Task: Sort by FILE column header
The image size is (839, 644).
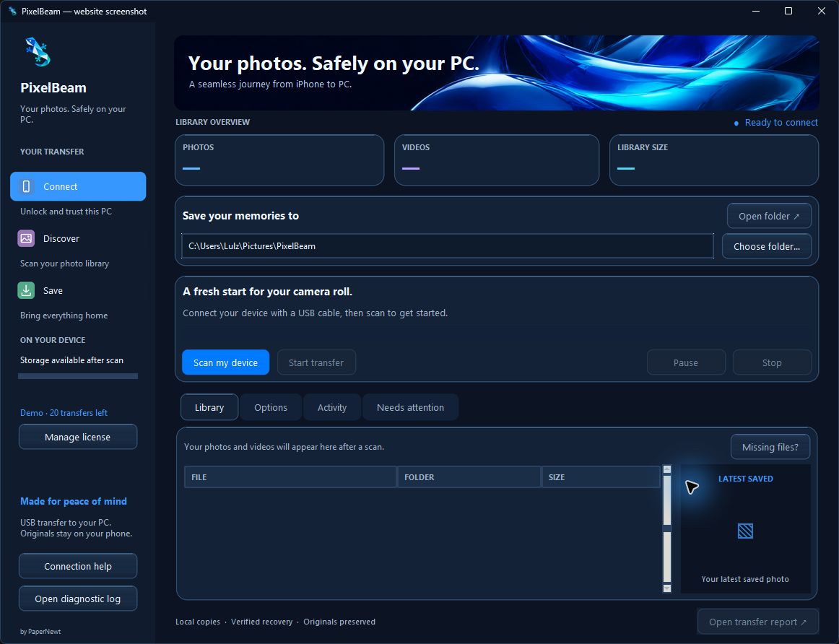Action: pos(290,477)
